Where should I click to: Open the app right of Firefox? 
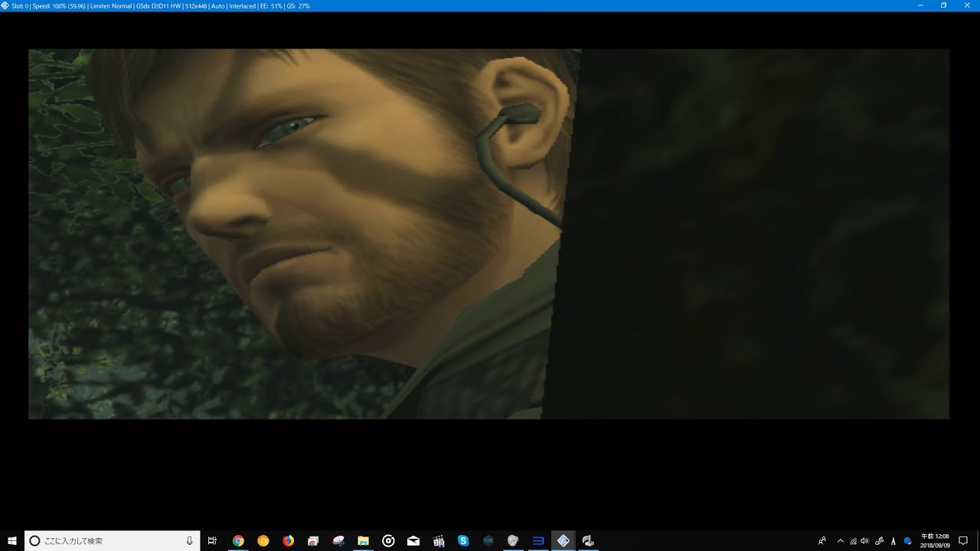313,541
